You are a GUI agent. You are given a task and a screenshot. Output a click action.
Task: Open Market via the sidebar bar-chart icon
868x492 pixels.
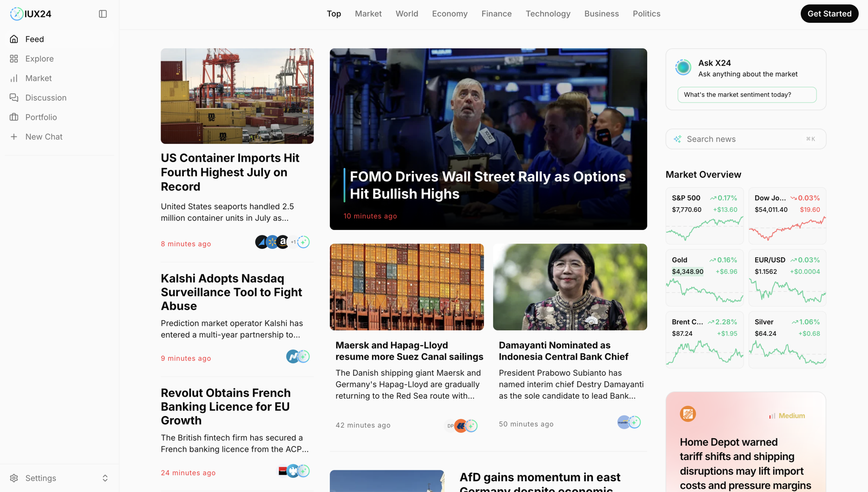14,78
